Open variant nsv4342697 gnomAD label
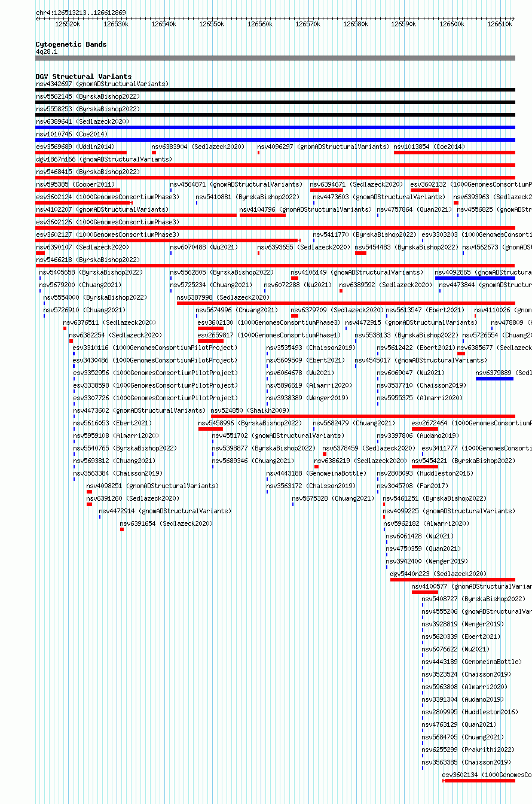 click(102, 84)
